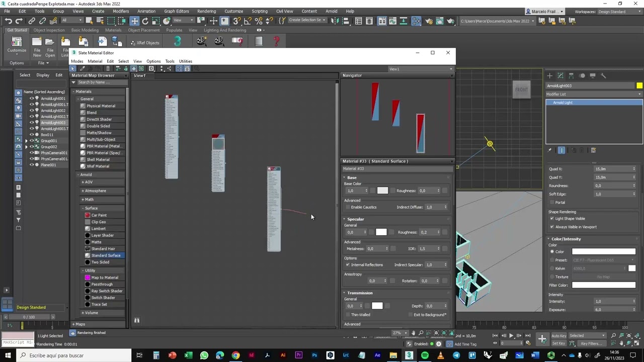
Task: Switch to the Modify command panel tab
Action: (560, 75)
